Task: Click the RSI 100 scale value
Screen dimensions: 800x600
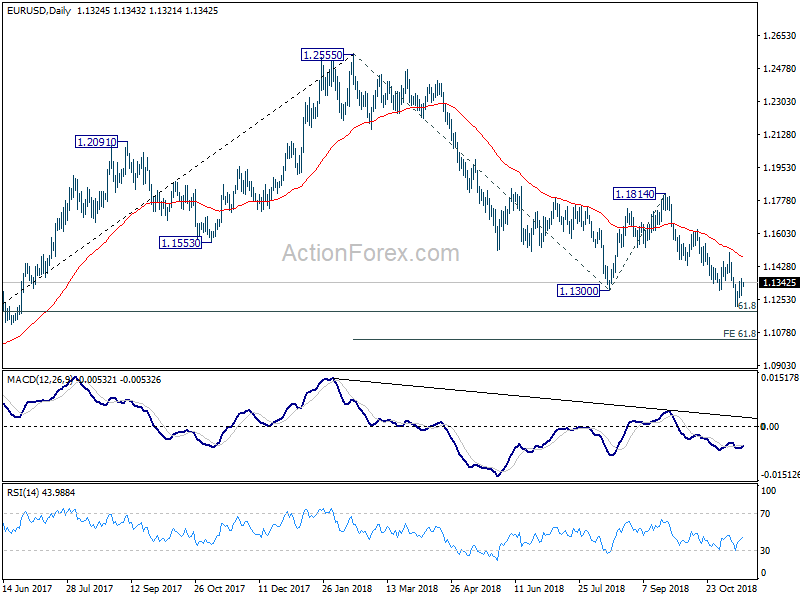Action: (768, 491)
